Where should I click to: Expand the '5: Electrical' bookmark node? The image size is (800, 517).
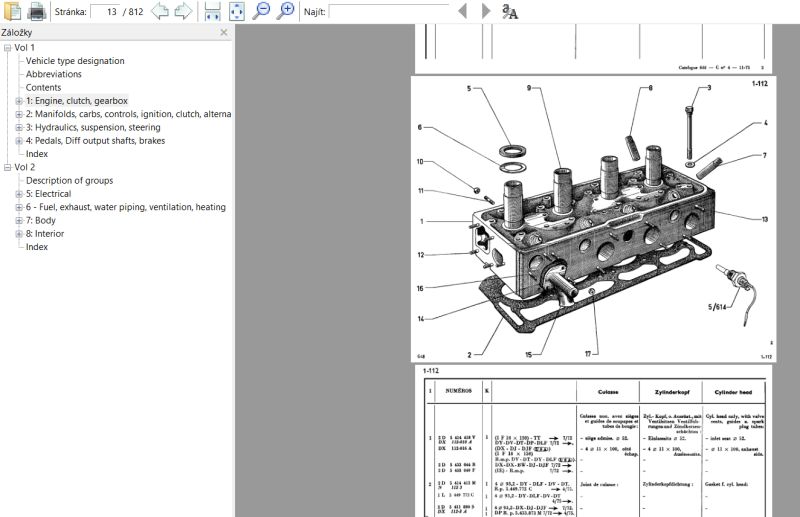19,194
